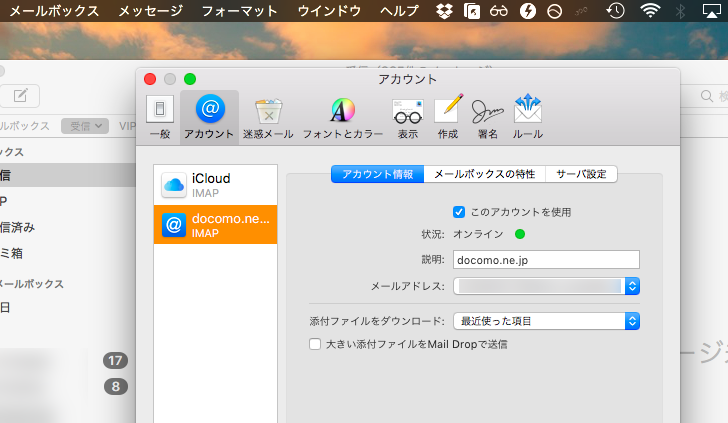Open the Signatures (署名) preferences pane

pyautogui.click(x=487, y=116)
